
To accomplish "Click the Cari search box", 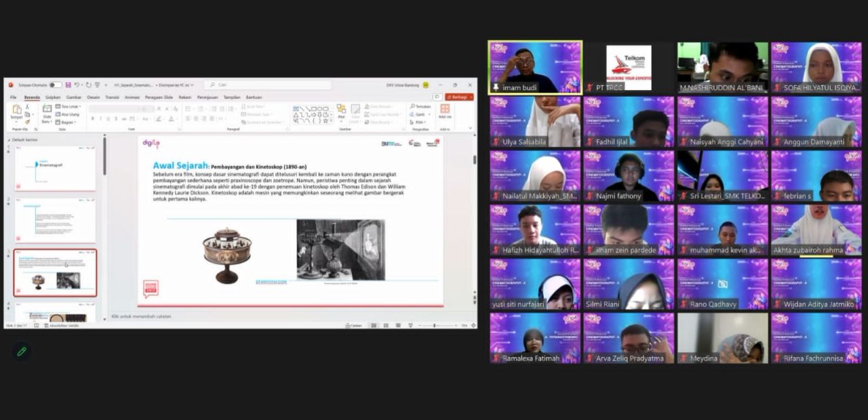I will (x=268, y=85).
